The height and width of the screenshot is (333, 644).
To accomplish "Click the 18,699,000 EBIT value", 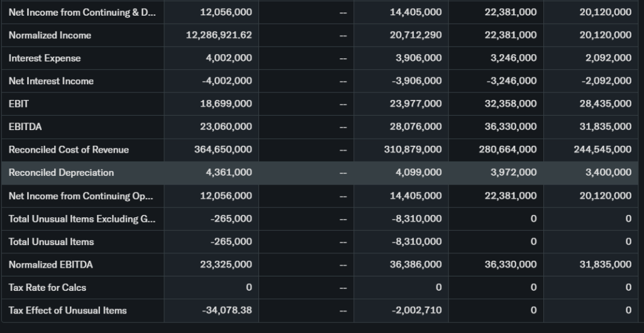I will [226, 104].
